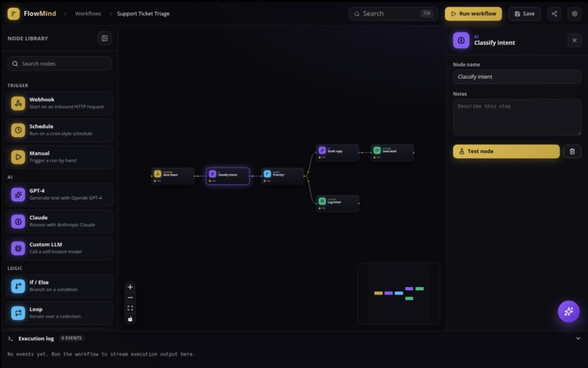The image size is (588, 368).
Task: Close the Classify intent panel
Action: pyautogui.click(x=574, y=40)
